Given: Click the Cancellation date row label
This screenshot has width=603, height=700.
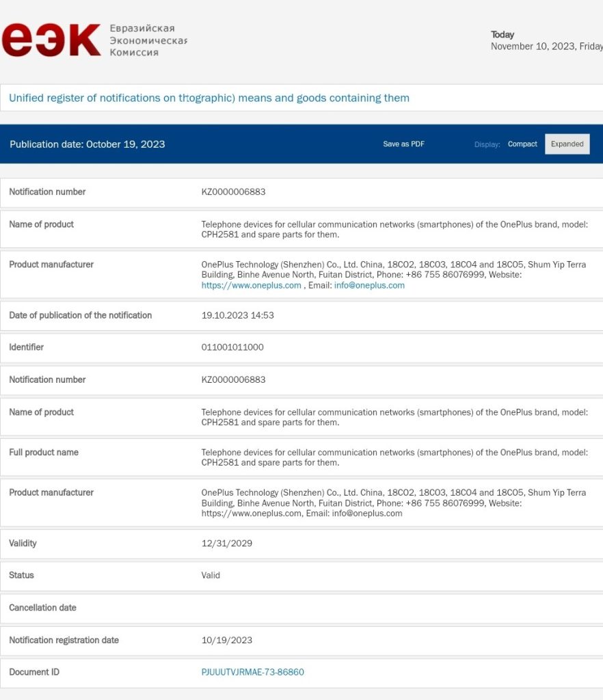Looking at the screenshot, I should [x=42, y=608].
